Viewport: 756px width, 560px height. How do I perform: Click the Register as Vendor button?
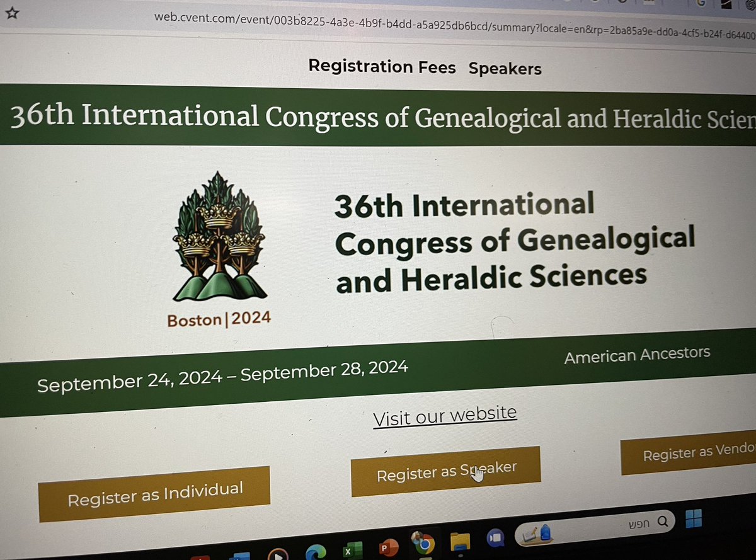(689, 454)
